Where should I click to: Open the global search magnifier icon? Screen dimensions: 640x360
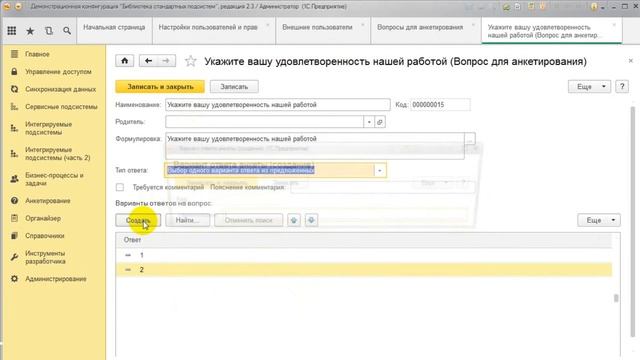pos(67,31)
